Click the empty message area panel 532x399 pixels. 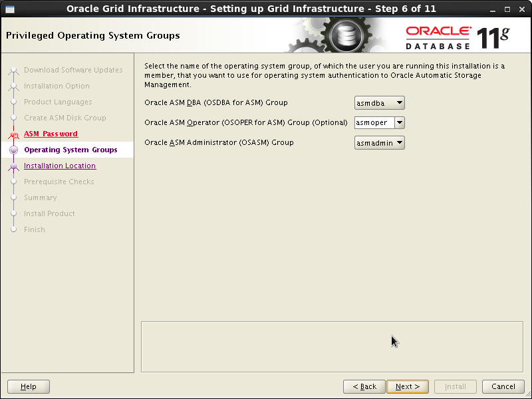[332, 346]
